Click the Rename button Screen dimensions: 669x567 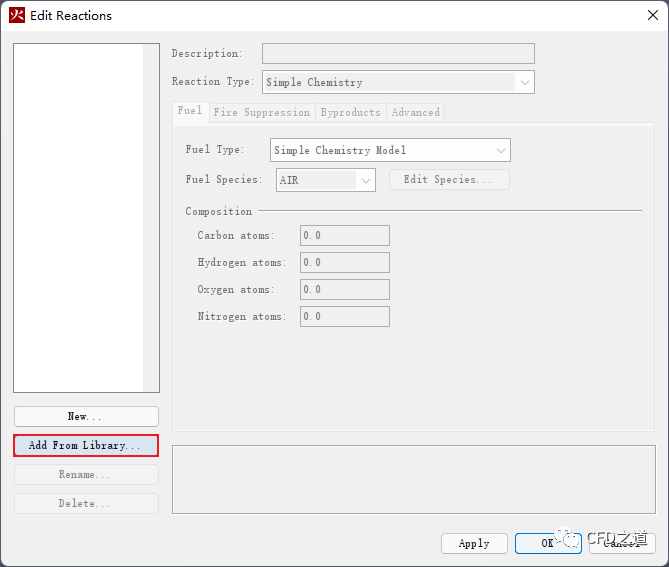pyautogui.click(x=86, y=474)
